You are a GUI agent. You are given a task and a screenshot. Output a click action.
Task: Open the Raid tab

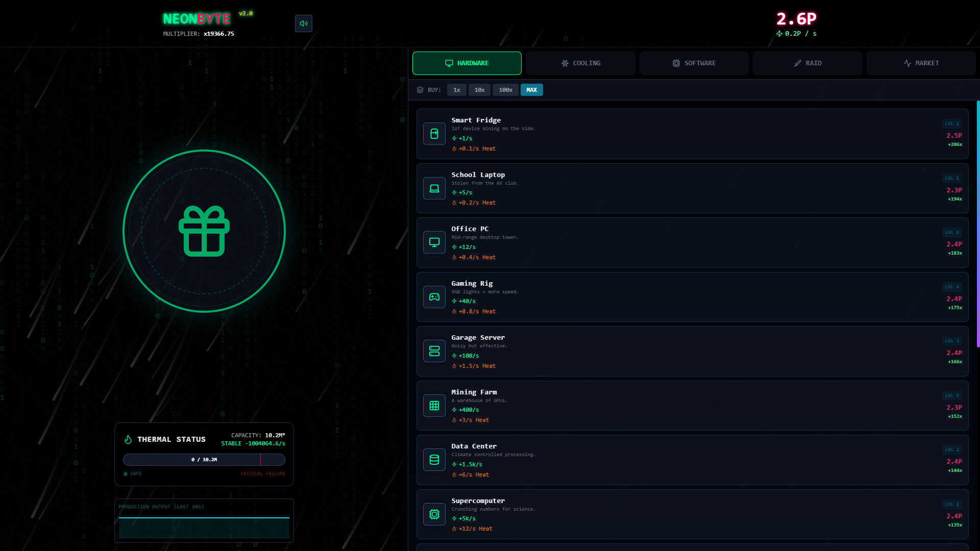pyautogui.click(x=807, y=63)
